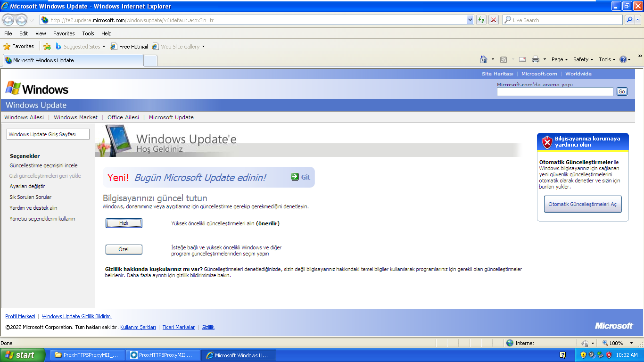Open the blue Help question mark icon
This screenshot has height=362, width=644.
(623, 59)
